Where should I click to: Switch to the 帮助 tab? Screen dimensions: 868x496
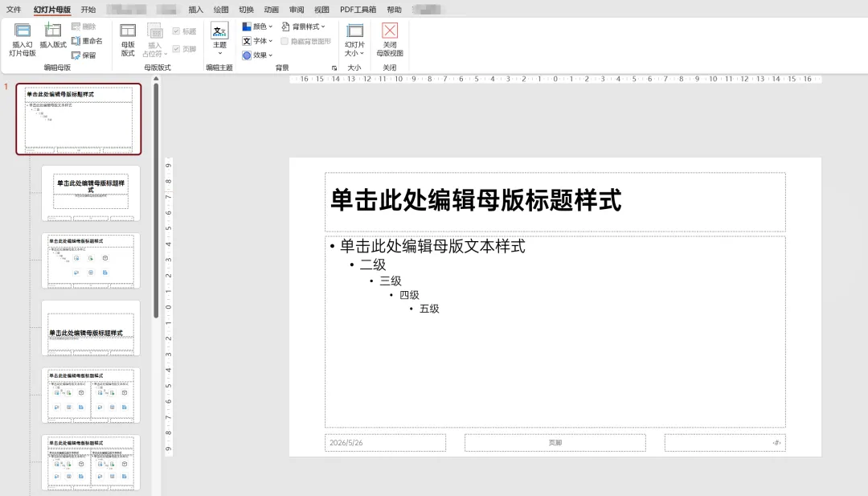coord(394,10)
